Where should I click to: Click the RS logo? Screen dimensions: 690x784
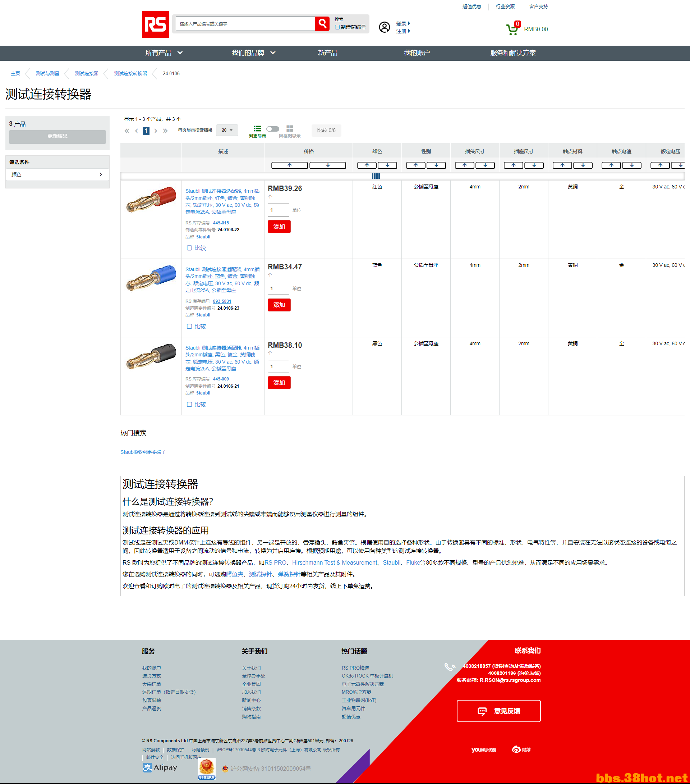coord(155,24)
